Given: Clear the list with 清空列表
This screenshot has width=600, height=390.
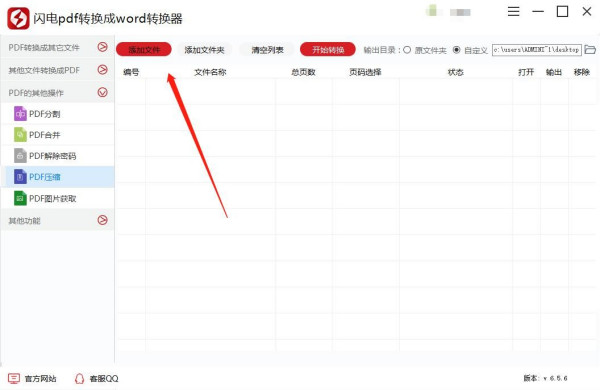Looking at the screenshot, I should (x=267, y=50).
